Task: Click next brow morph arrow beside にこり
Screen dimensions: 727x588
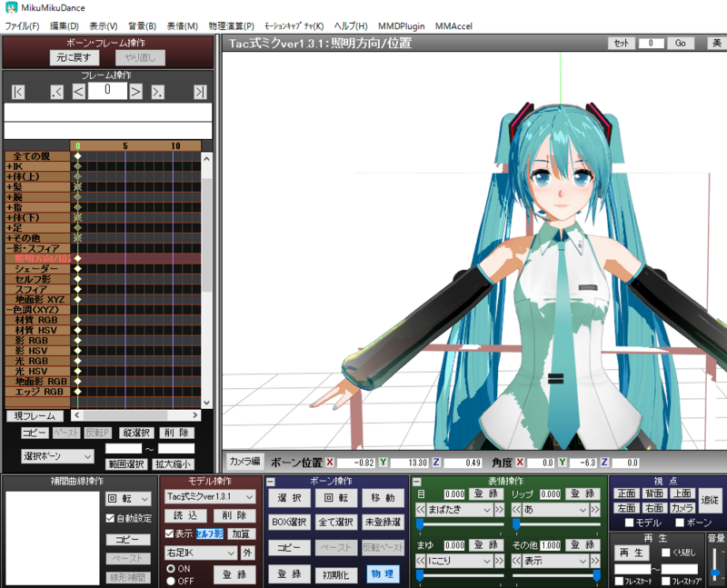Action: point(499,561)
